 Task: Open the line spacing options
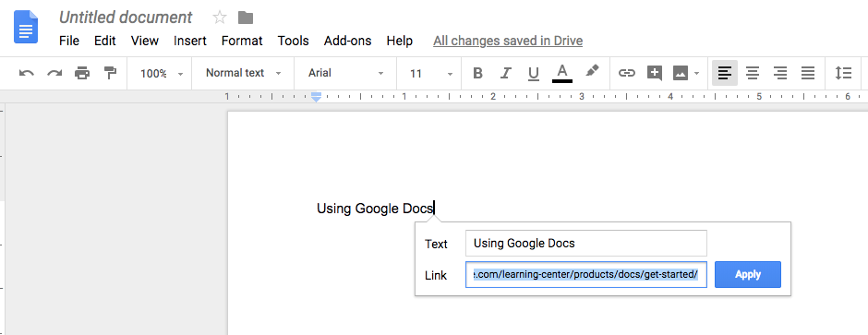[x=843, y=73]
